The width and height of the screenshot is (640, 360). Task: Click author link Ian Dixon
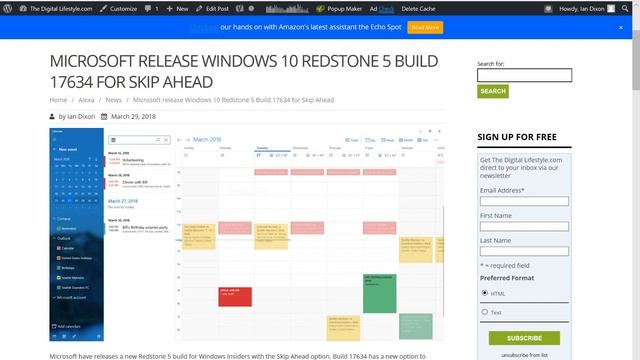(x=81, y=116)
